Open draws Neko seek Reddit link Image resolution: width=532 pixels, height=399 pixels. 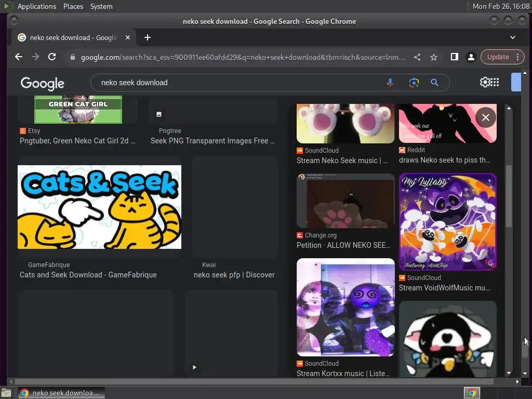(445, 160)
